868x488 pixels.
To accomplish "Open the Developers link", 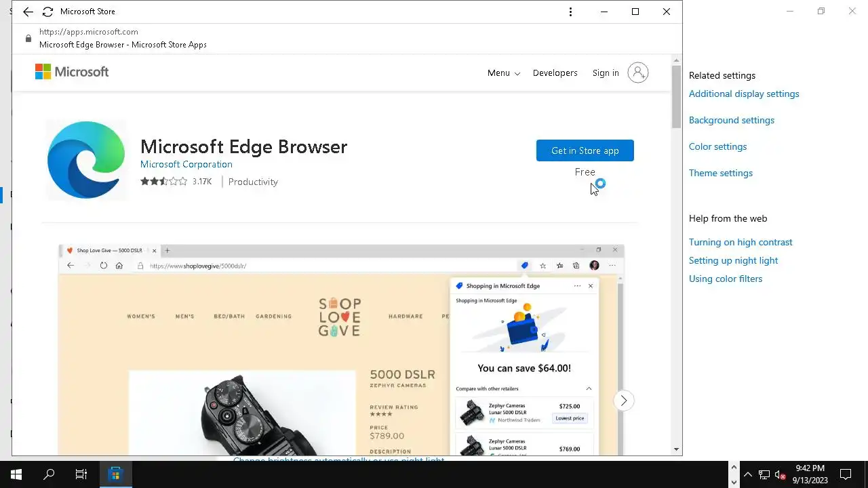I will 555,73.
